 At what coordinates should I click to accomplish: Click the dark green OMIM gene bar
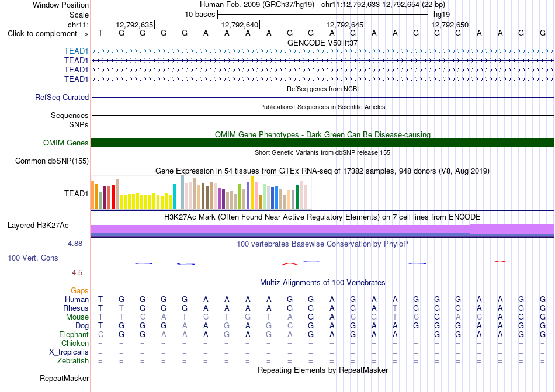pos(322,143)
